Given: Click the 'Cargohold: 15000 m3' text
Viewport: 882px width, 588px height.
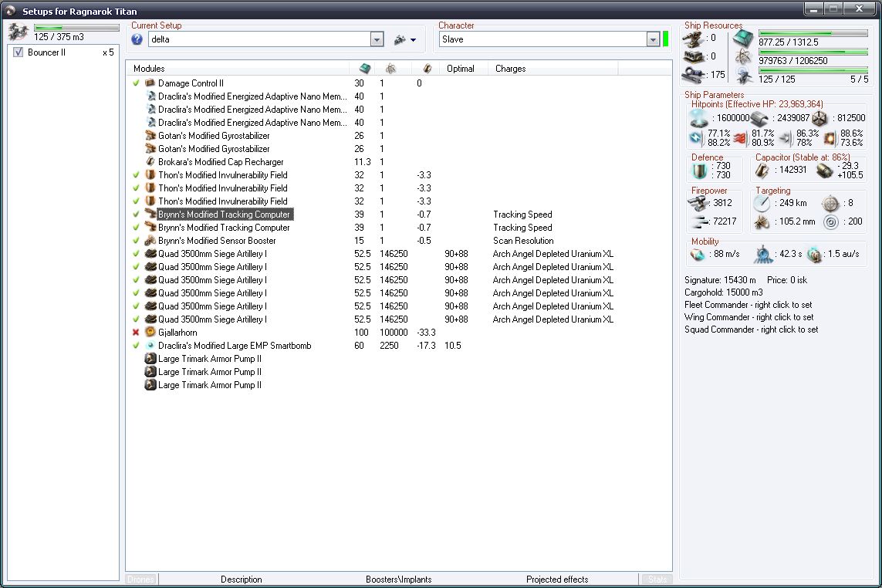Looking at the screenshot, I should 724,292.
